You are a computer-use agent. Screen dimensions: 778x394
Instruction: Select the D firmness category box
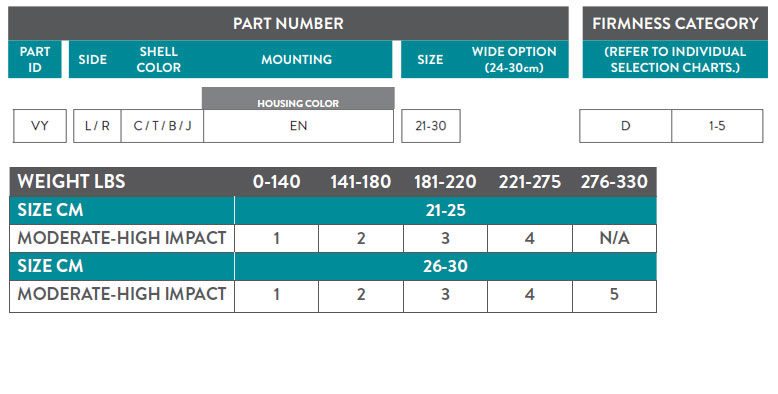(625, 126)
